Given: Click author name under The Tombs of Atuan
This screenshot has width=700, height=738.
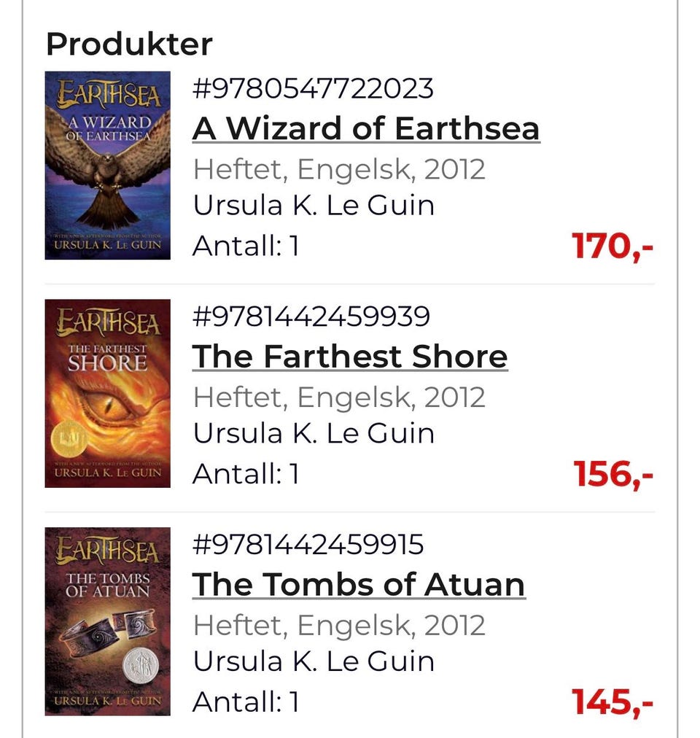Looking at the screenshot, I should pos(314,661).
